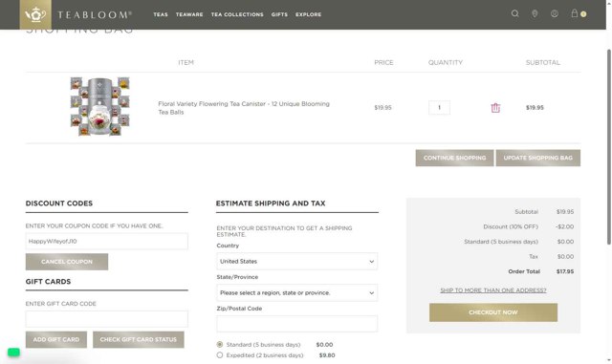Click Checkout Now button

point(493,312)
